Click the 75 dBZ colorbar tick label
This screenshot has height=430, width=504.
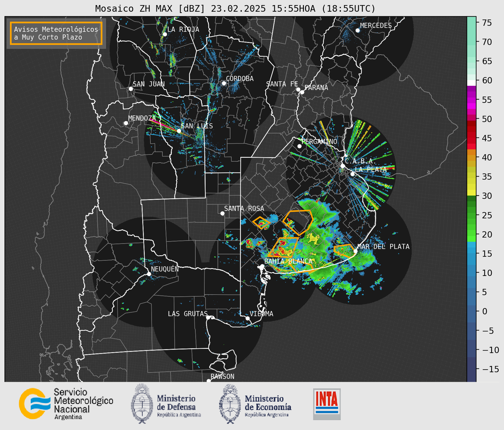pyautogui.click(x=488, y=23)
